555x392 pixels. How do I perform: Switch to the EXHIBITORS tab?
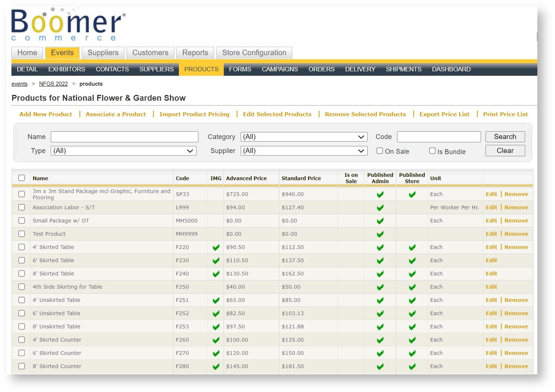[67, 69]
